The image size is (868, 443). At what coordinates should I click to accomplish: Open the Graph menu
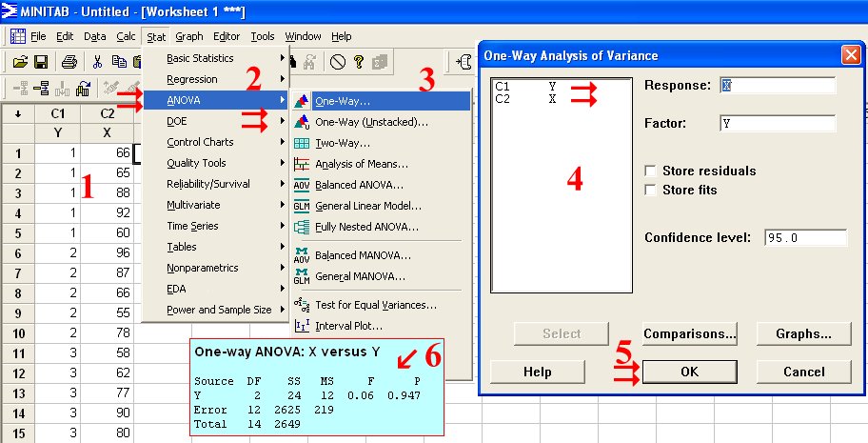pos(189,36)
